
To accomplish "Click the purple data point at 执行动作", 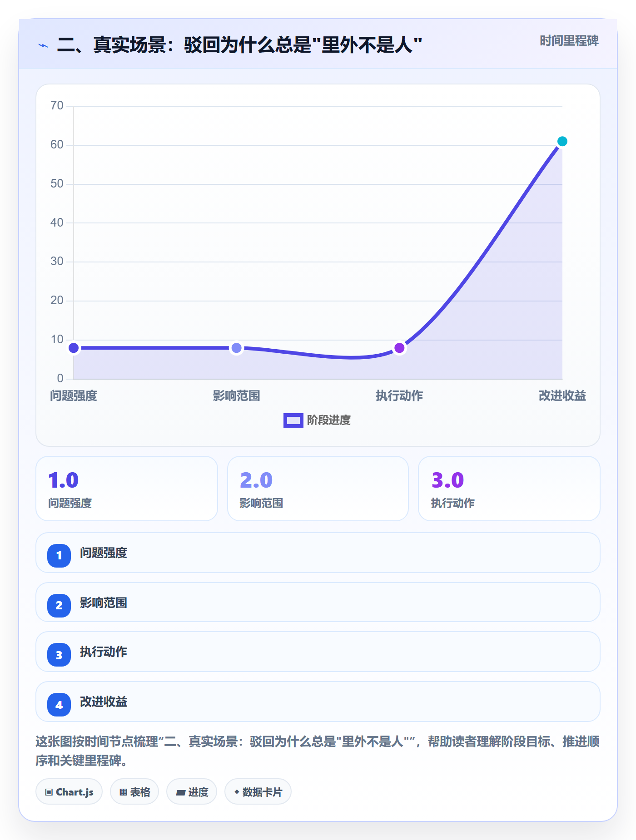I will click(x=399, y=348).
